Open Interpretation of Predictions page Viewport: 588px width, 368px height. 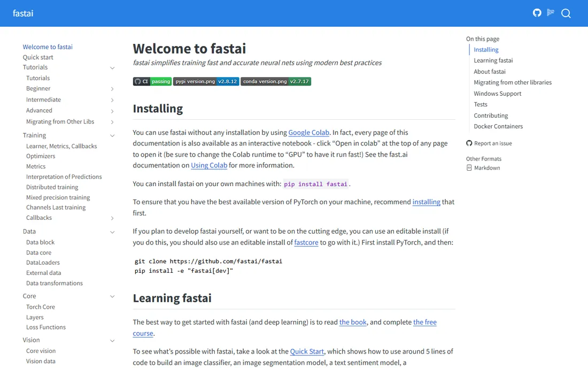[x=64, y=177]
